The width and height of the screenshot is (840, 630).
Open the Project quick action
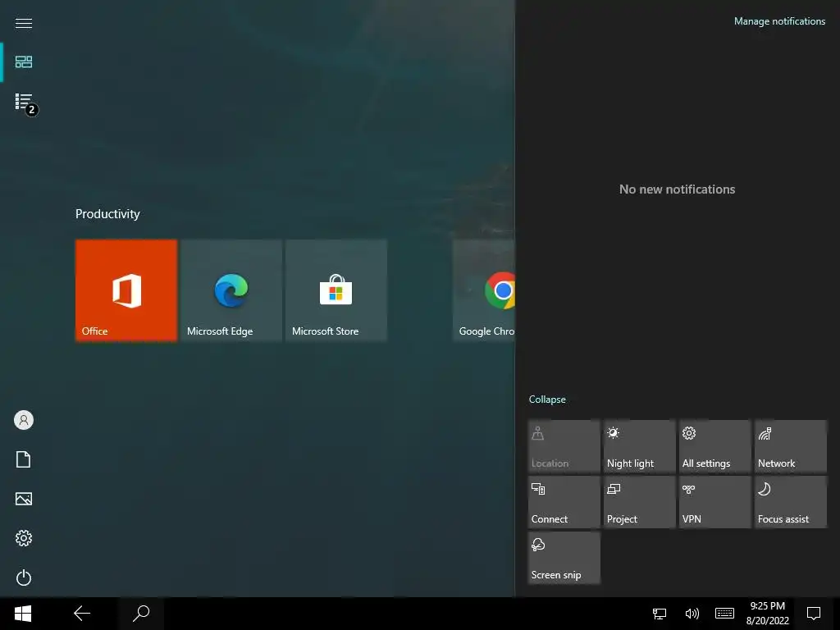640,502
